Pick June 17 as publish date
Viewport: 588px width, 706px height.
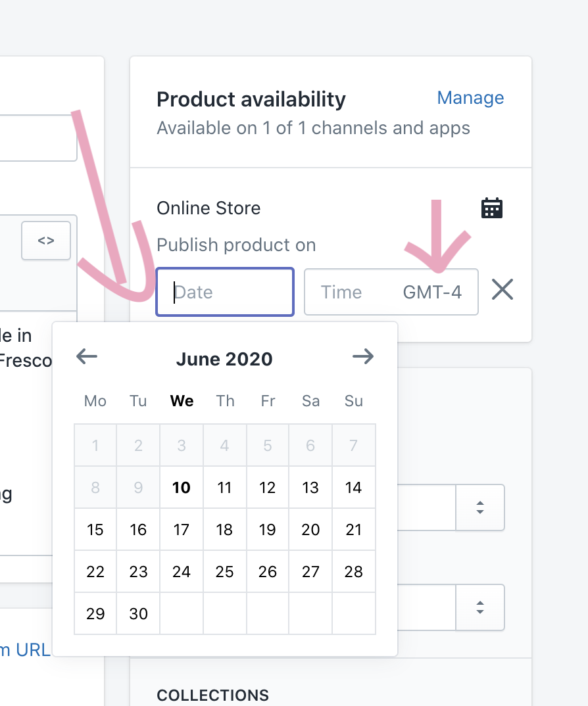click(x=182, y=530)
